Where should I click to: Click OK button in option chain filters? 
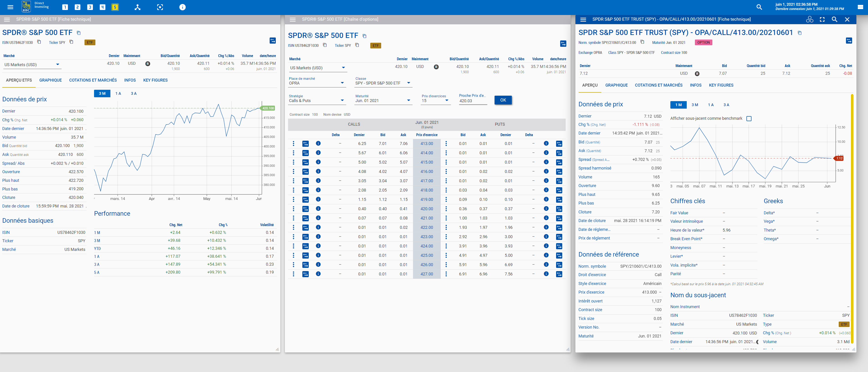pyautogui.click(x=503, y=100)
